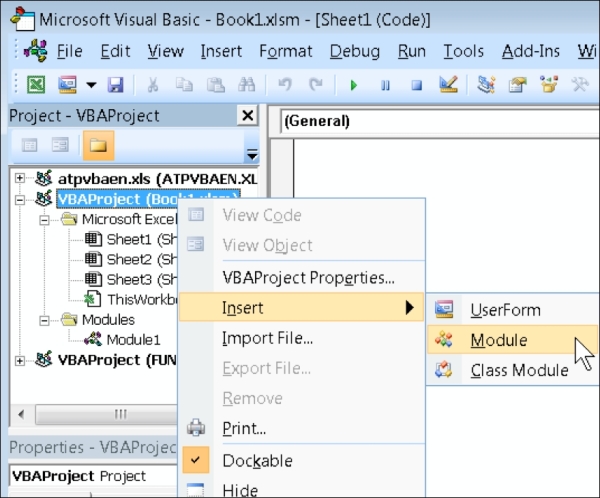Expand the atpvbaen.xls project node
The width and height of the screenshot is (600, 498).
coord(20,178)
